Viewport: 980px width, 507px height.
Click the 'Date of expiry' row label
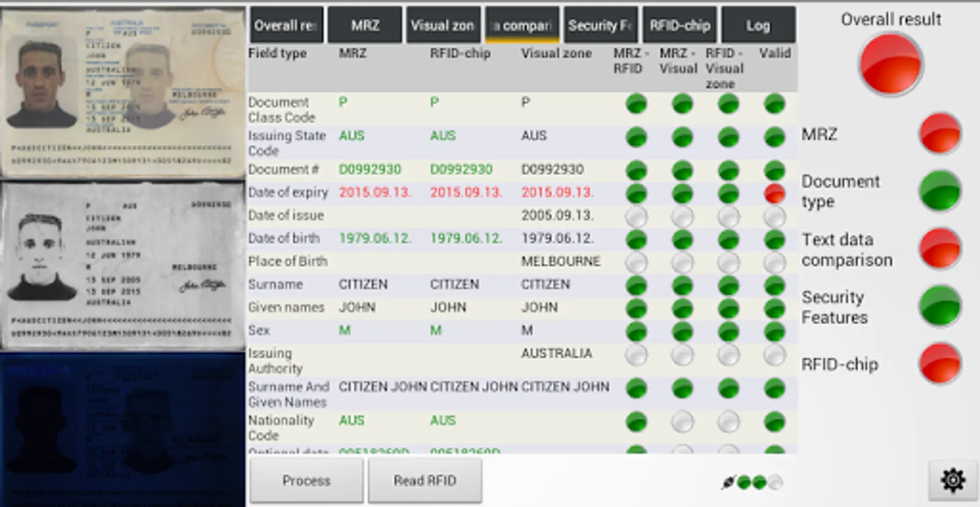pyautogui.click(x=288, y=193)
